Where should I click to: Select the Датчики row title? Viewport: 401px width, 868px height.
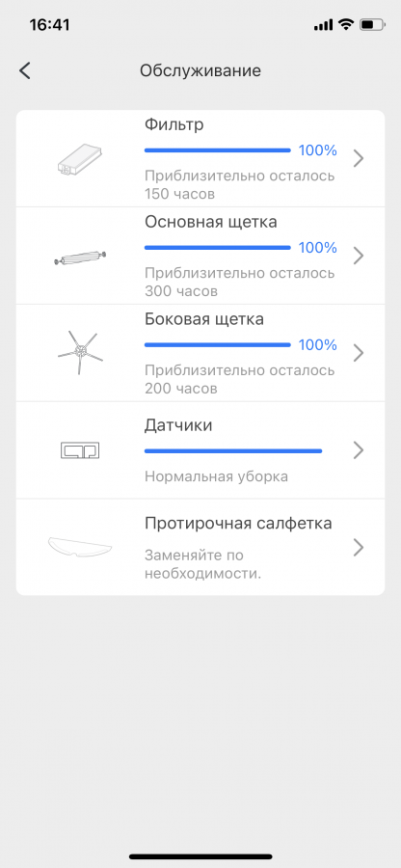tap(178, 425)
